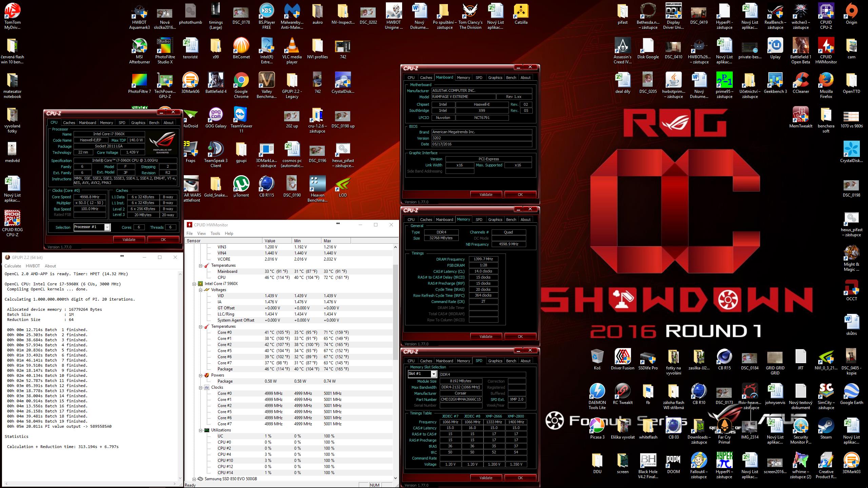Open OCCT desktop icon
Viewport: 868px width, 488px height.
click(x=851, y=290)
